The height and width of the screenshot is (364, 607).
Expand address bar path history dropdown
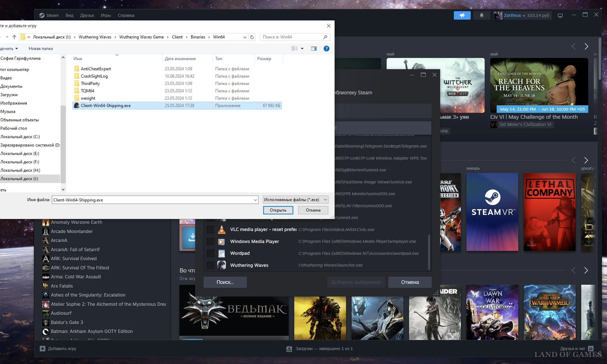pyautogui.click(x=245, y=37)
